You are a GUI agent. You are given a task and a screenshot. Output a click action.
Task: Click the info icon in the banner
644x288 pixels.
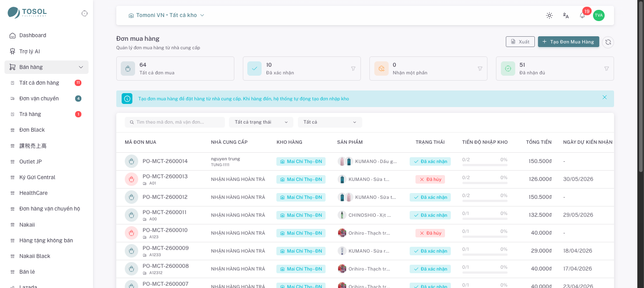click(127, 99)
